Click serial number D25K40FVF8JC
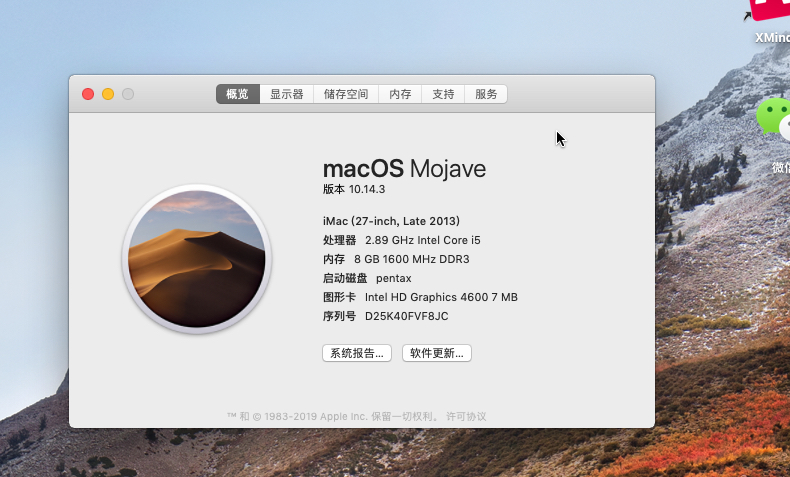 coord(407,316)
